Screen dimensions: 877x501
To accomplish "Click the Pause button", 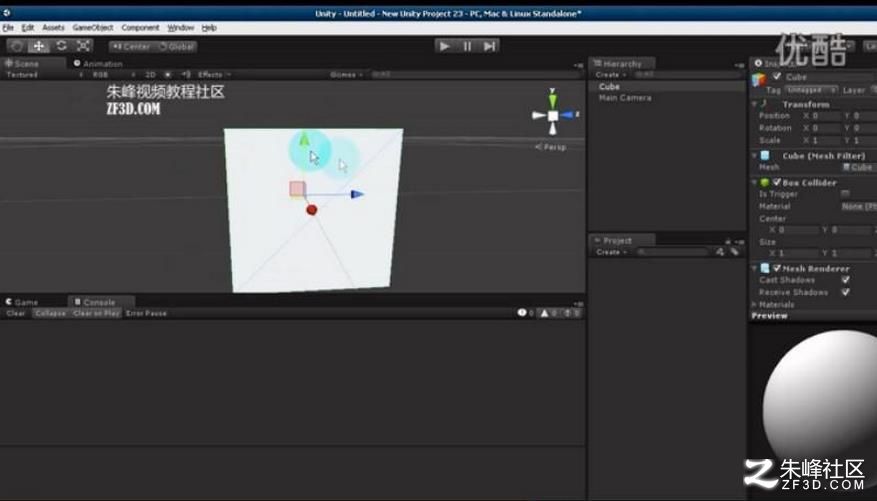I will [x=467, y=46].
